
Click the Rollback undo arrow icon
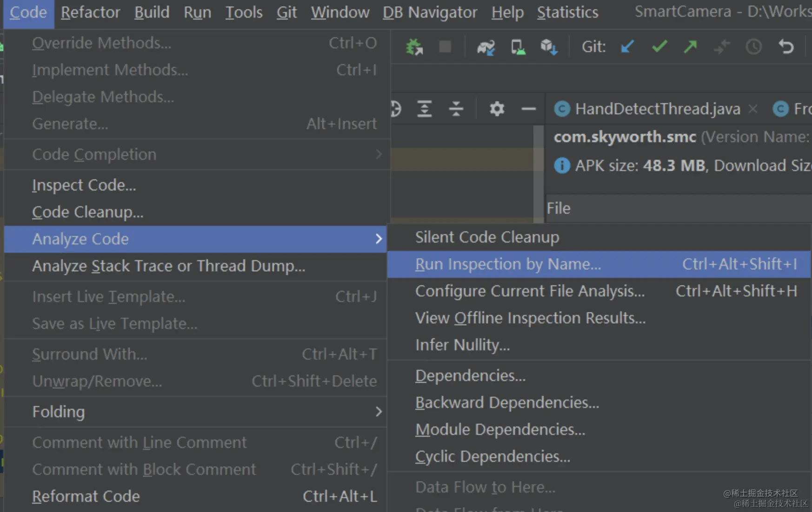(786, 46)
